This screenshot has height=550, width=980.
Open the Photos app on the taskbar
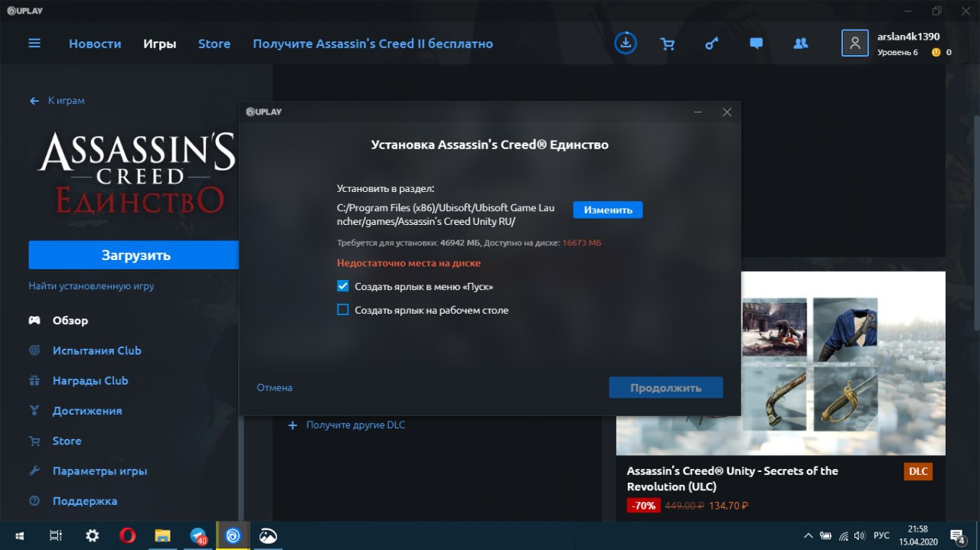(x=269, y=535)
